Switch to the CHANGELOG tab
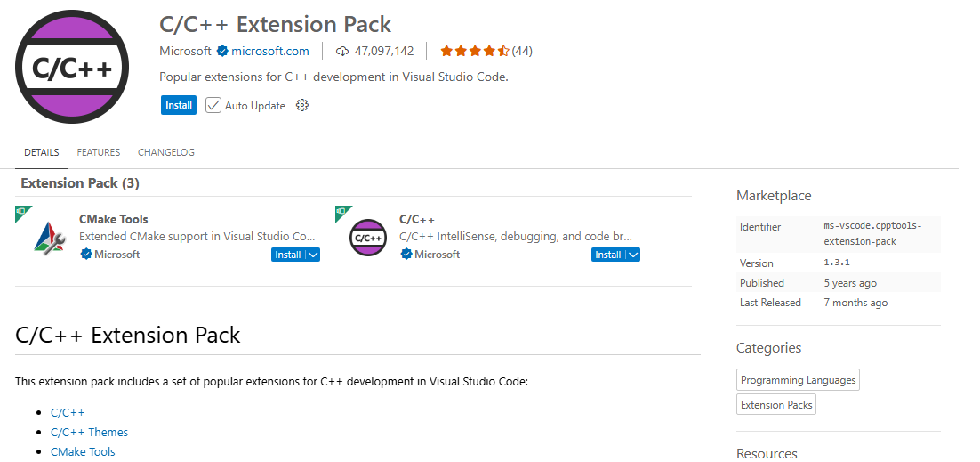The image size is (980, 462). [166, 152]
